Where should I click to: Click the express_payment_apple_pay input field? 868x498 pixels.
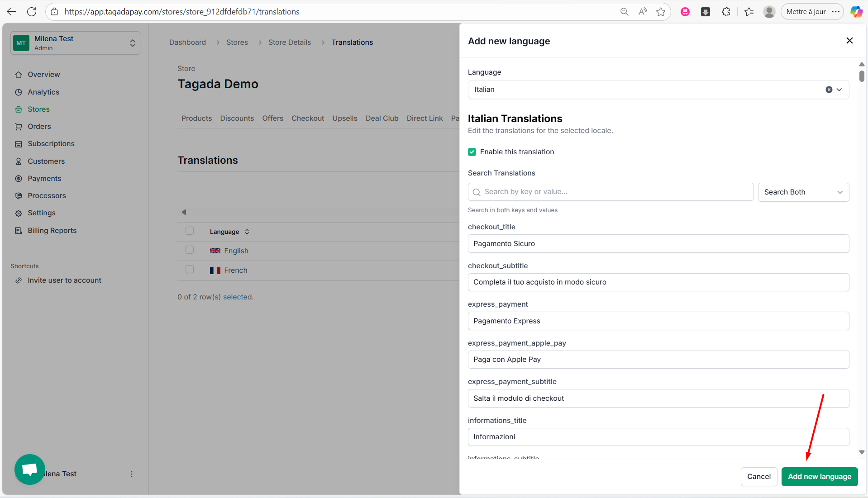[x=658, y=360]
